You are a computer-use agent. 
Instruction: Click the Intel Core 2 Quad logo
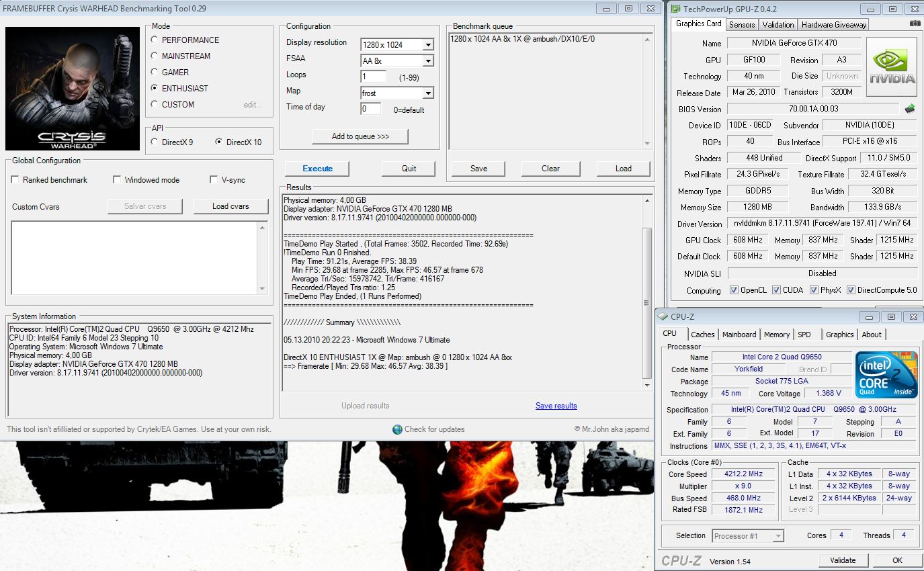[886, 375]
